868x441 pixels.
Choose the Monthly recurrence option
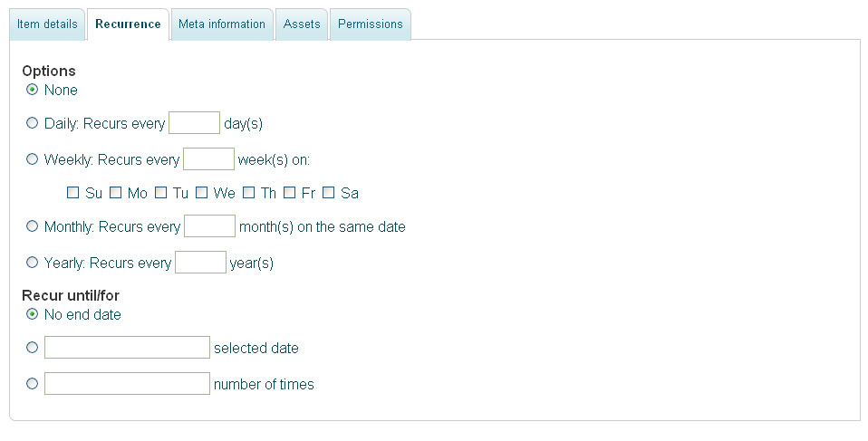32,226
